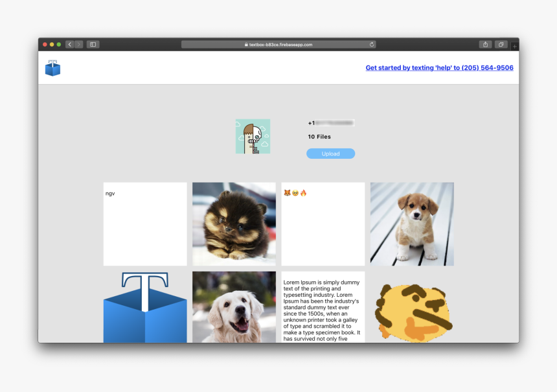
Task: Open the emoji text file card
Action: 323,224
